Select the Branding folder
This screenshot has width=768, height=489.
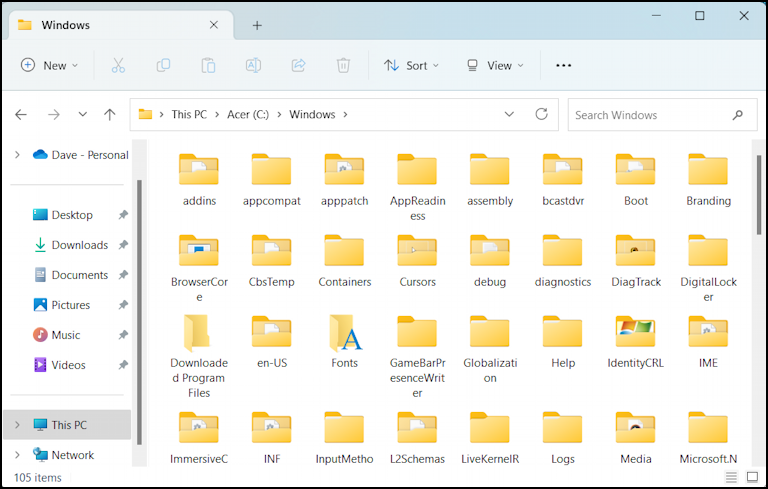[708, 180]
